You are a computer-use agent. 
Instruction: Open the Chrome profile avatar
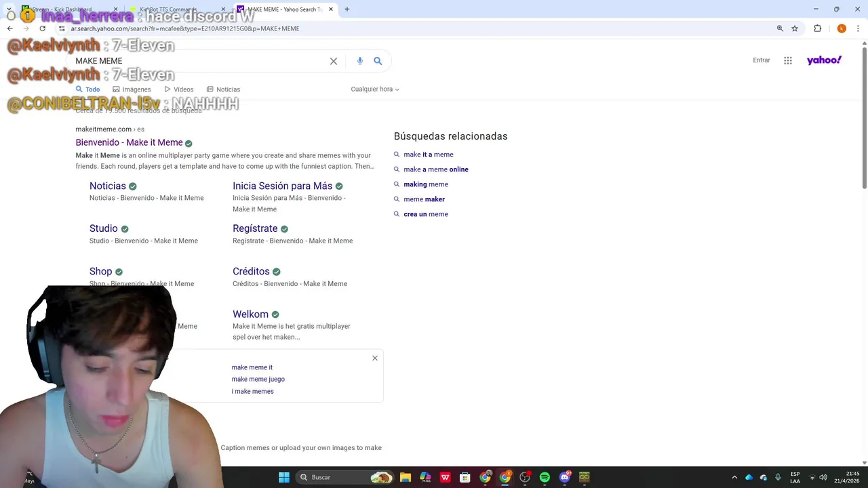[x=842, y=28]
